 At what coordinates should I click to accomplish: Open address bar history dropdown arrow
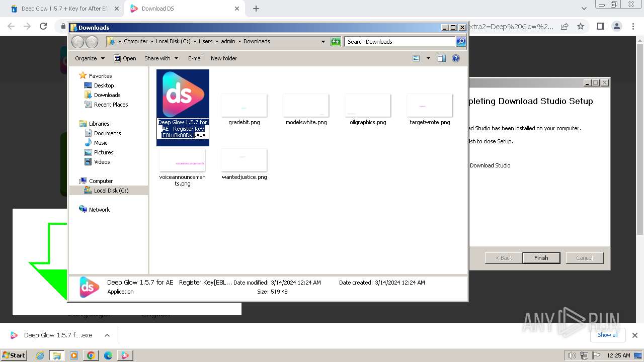(323, 42)
